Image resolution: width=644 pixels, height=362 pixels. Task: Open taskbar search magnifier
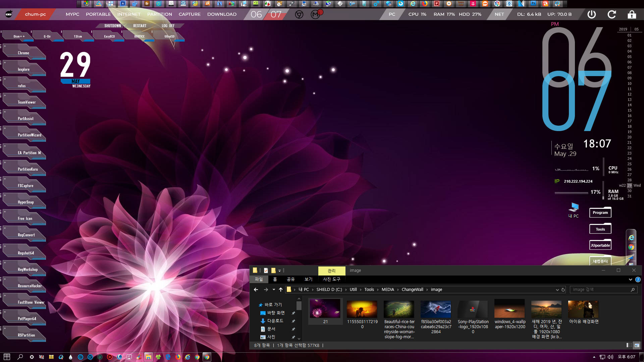point(20,357)
